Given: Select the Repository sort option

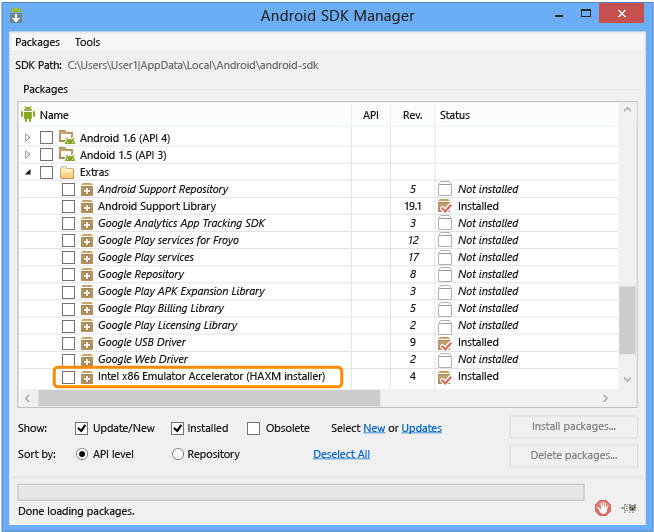Looking at the screenshot, I should tap(178, 454).
